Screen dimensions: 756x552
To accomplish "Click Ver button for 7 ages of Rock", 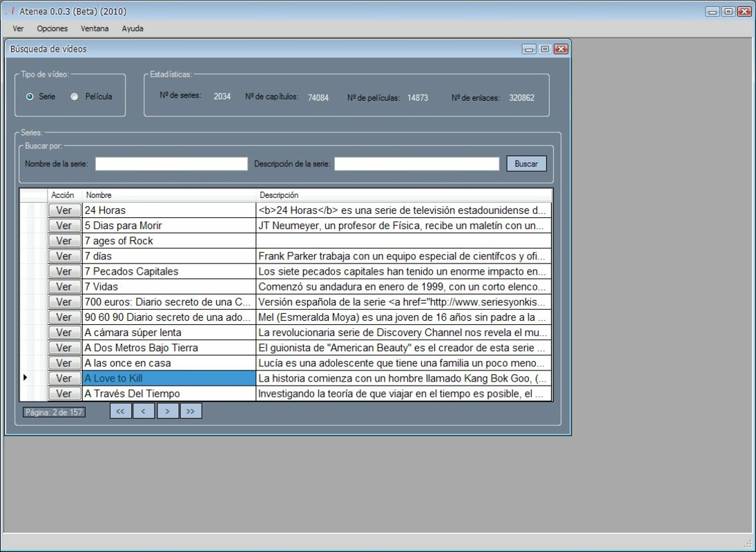I will [65, 241].
